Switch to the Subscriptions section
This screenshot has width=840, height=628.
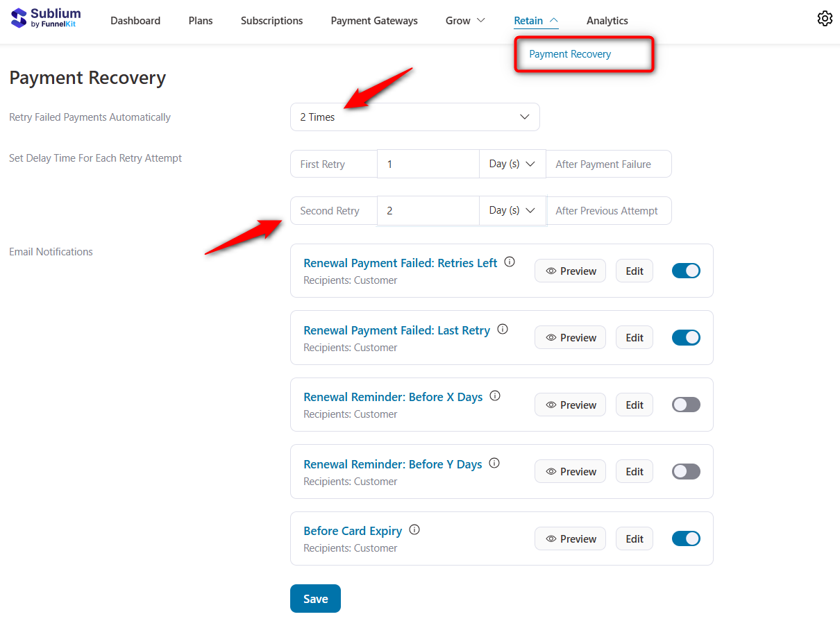tap(271, 21)
